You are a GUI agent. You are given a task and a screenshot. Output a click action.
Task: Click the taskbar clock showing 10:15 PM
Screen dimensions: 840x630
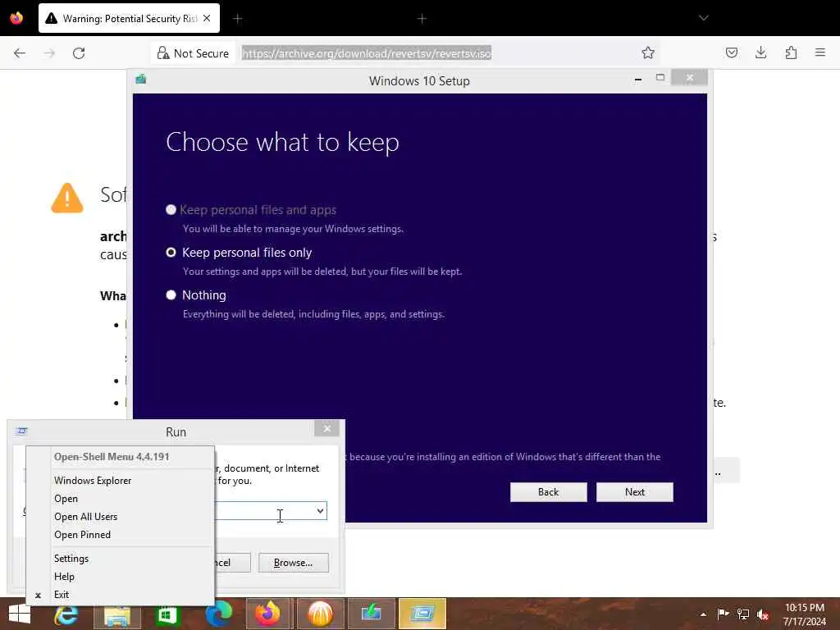804,614
